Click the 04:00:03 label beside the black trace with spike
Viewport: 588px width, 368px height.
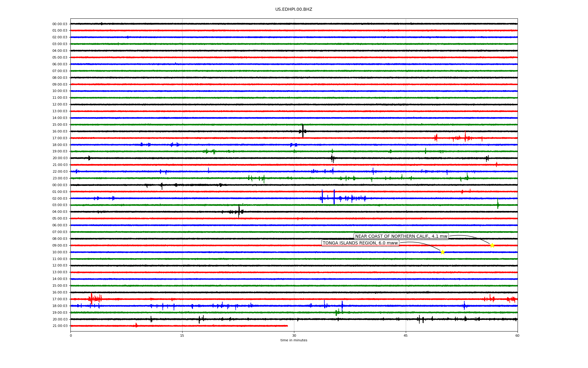click(x=60, y=212)
